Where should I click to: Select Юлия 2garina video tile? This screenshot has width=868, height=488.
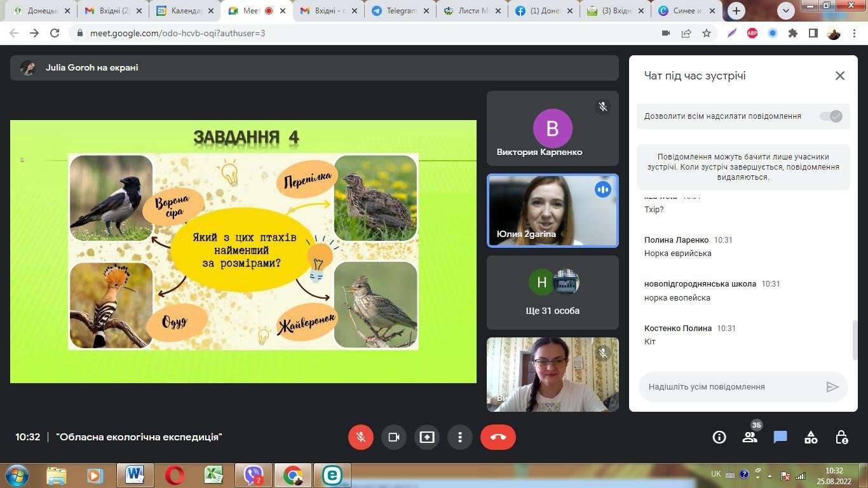(x=552, y=210)
